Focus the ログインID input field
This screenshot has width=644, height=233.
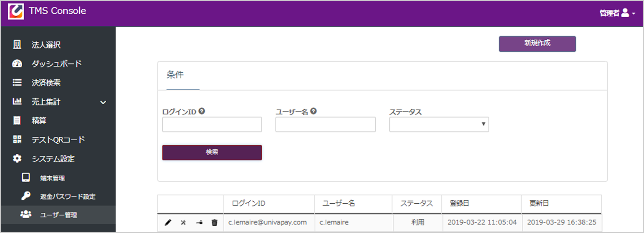coord(212,124)
